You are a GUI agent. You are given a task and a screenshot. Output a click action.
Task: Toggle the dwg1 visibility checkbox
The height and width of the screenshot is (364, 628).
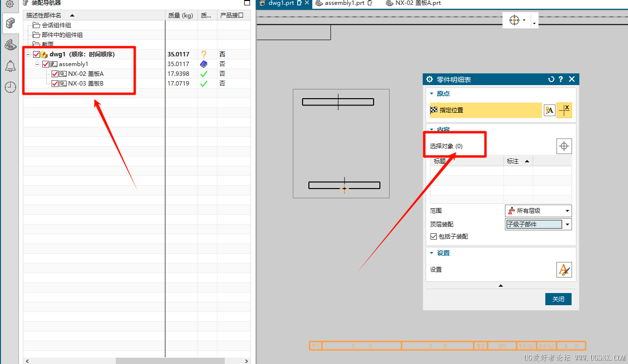36,54
